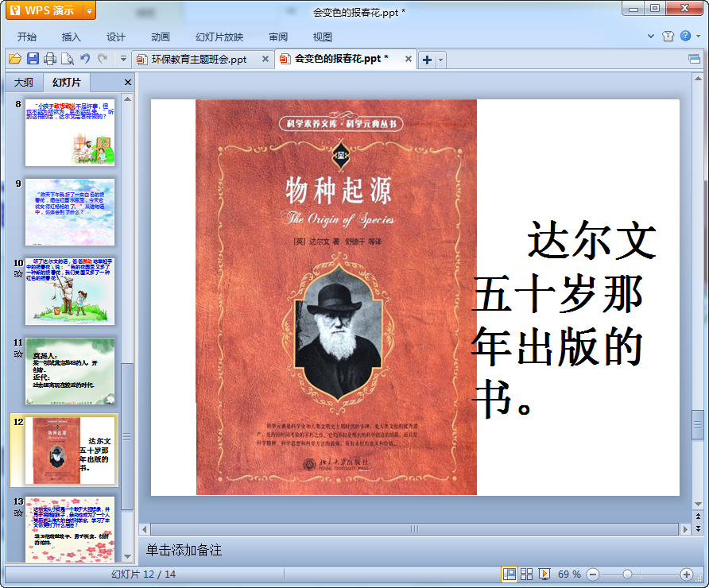Undo the last action

[85, 59]
